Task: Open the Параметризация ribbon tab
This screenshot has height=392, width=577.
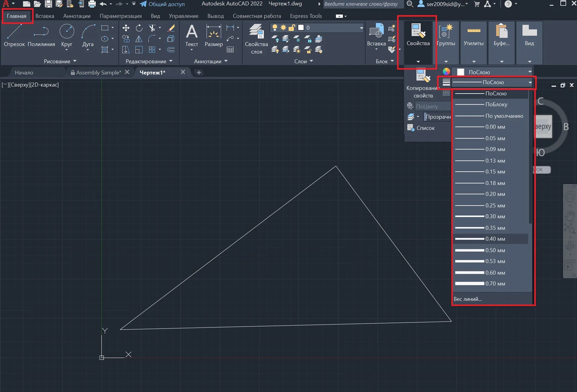Action: tap(121, 16)
